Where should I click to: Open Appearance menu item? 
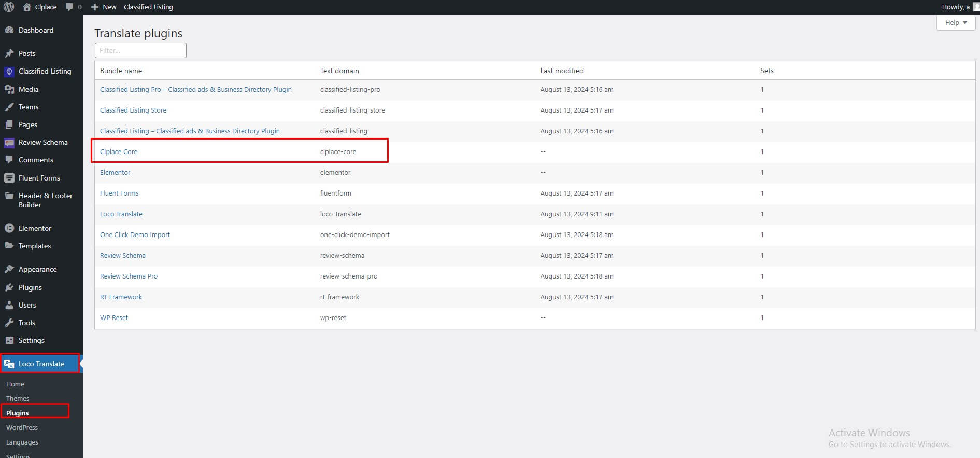[38, 269]
